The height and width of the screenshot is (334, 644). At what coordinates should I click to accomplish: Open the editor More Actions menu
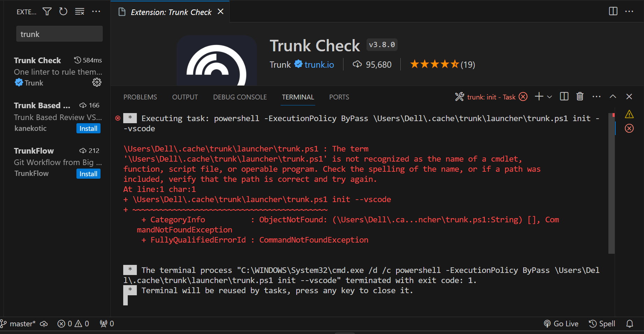pos(629,11)
